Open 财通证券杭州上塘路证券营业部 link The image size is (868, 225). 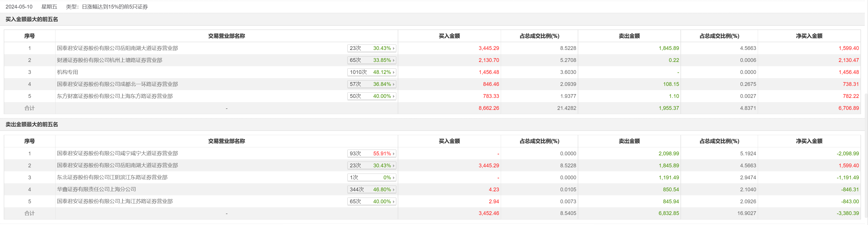click(109, 60)
